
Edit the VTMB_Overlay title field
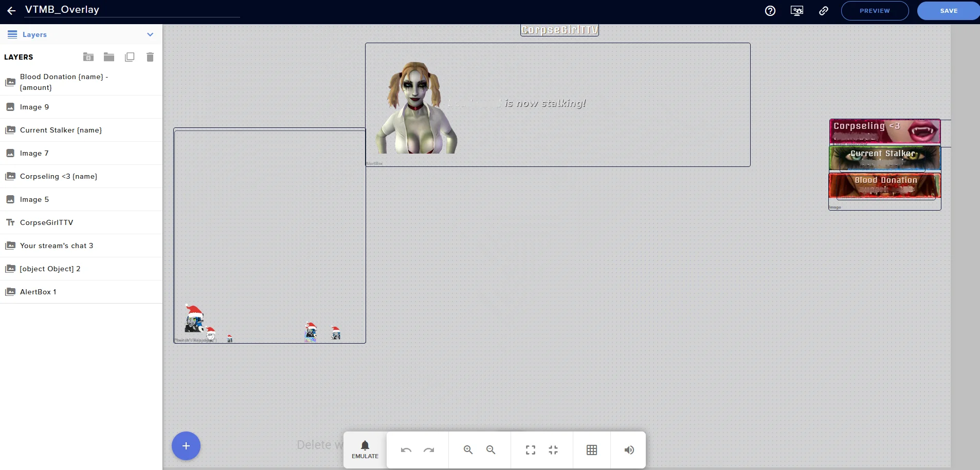132,10
